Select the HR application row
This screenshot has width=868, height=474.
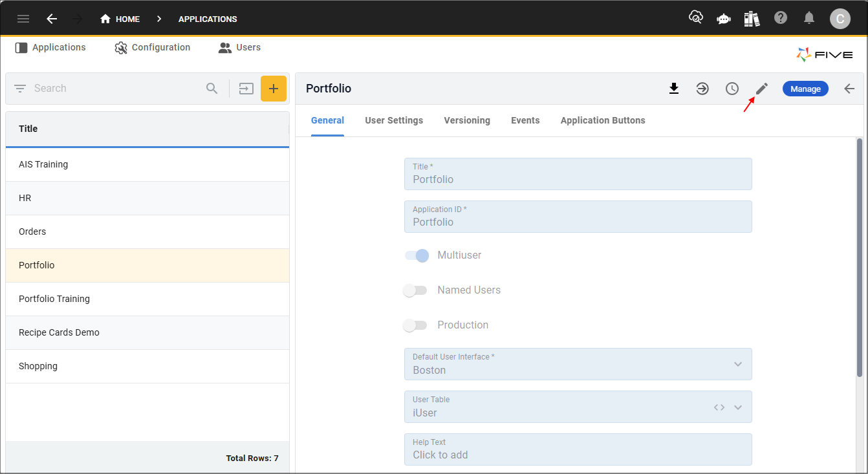[147, 198]
